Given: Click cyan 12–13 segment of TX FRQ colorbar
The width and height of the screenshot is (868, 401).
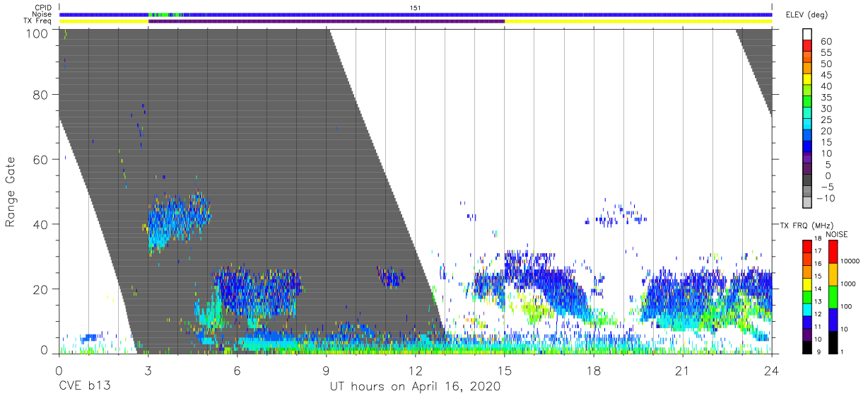Looking at the screenshot, I should point(807,308).
